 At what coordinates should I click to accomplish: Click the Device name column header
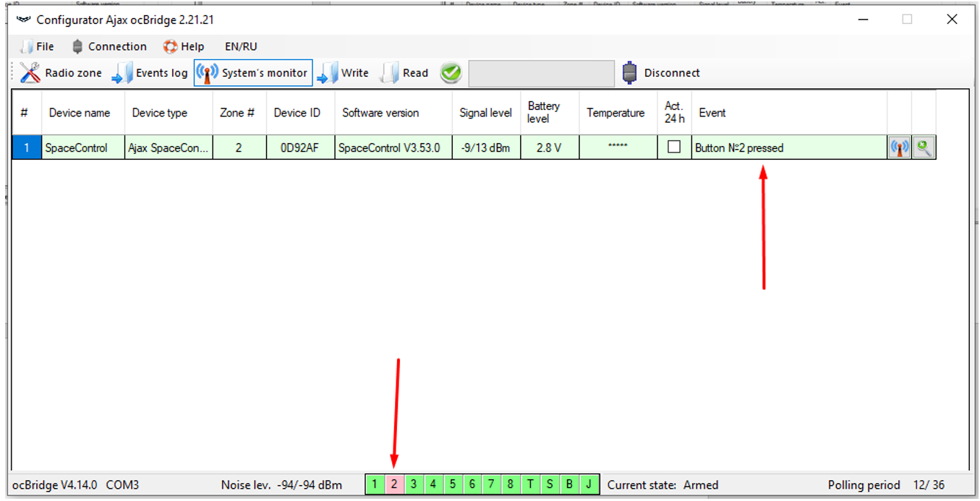[x=83, y=113]
